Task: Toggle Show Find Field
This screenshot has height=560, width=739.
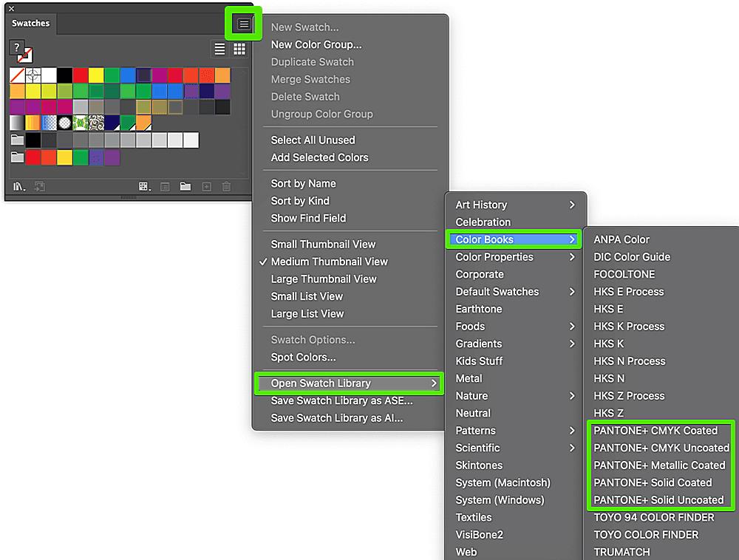Action: [308, 218]
